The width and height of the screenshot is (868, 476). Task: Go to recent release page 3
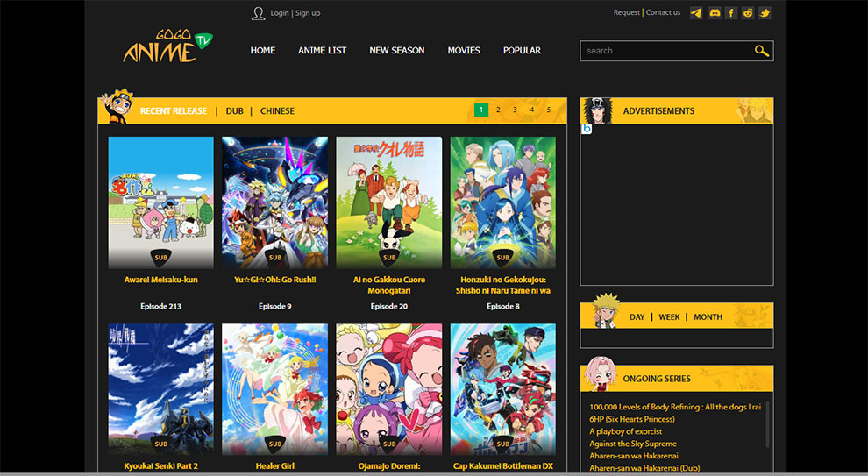pos(515,110)
